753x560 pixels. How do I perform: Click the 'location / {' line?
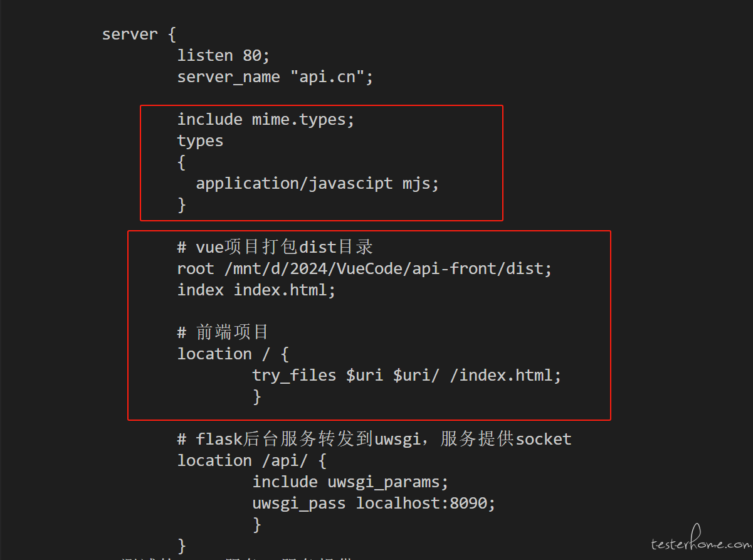pyautogui.click(x=233, y=354)
